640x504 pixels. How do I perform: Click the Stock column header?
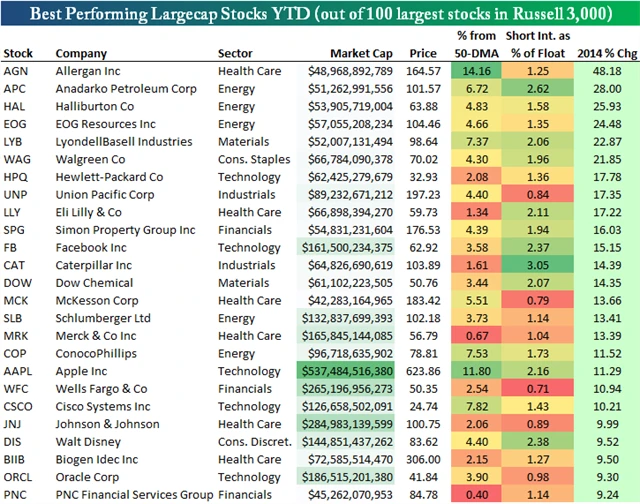18,53
